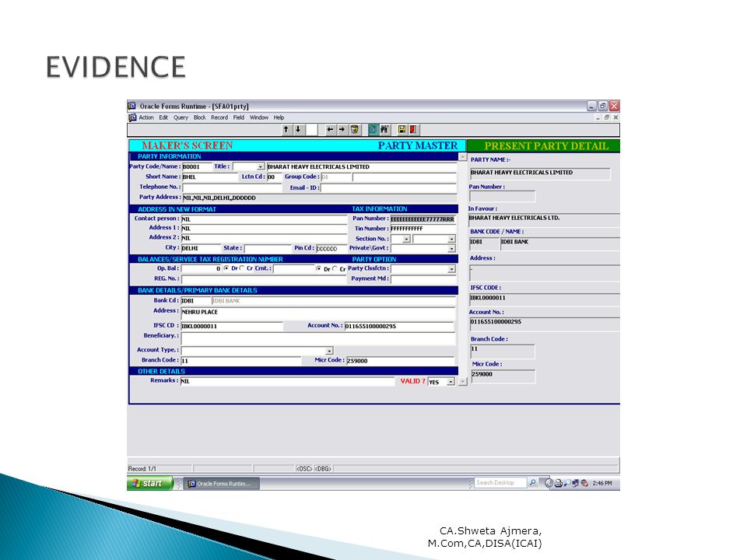747x560 pixels.
Task: Click the teal enter-query toolbar icon
Action: (373, 130)
